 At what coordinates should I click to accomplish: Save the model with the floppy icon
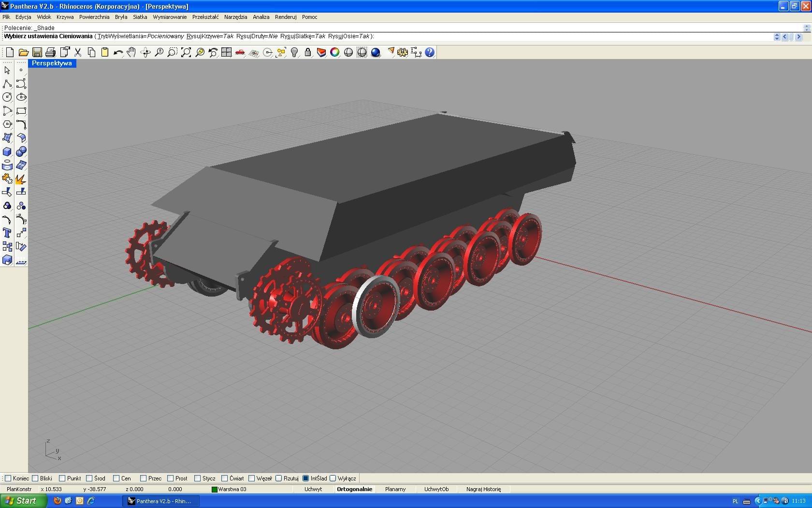(x=37, y=52)
